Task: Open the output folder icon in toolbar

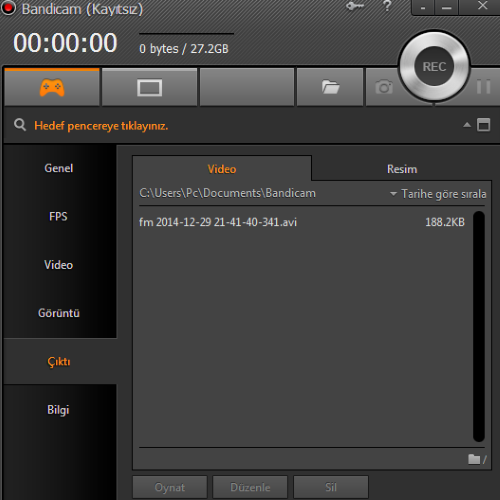Action: (330, 87)
